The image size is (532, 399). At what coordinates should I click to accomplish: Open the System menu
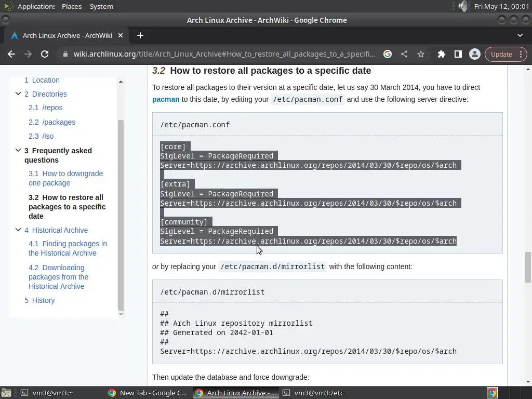click(101, 6)
